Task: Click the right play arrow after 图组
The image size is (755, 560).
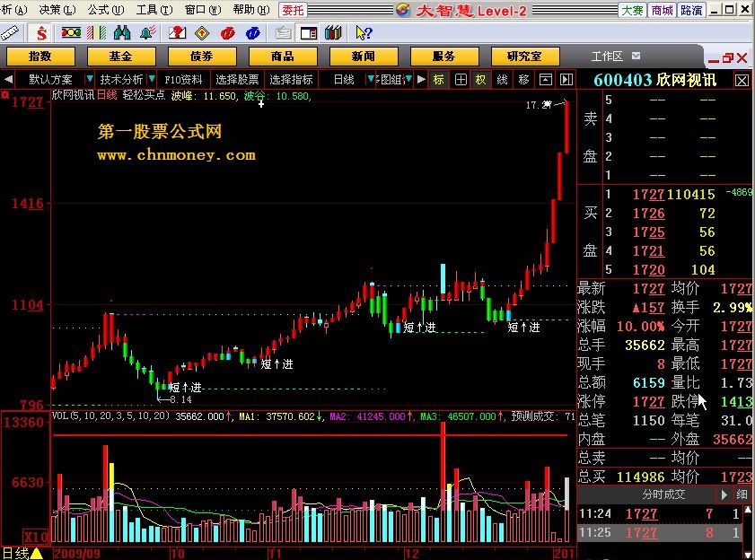Action: pyautogui.click(x=421, y=80)
